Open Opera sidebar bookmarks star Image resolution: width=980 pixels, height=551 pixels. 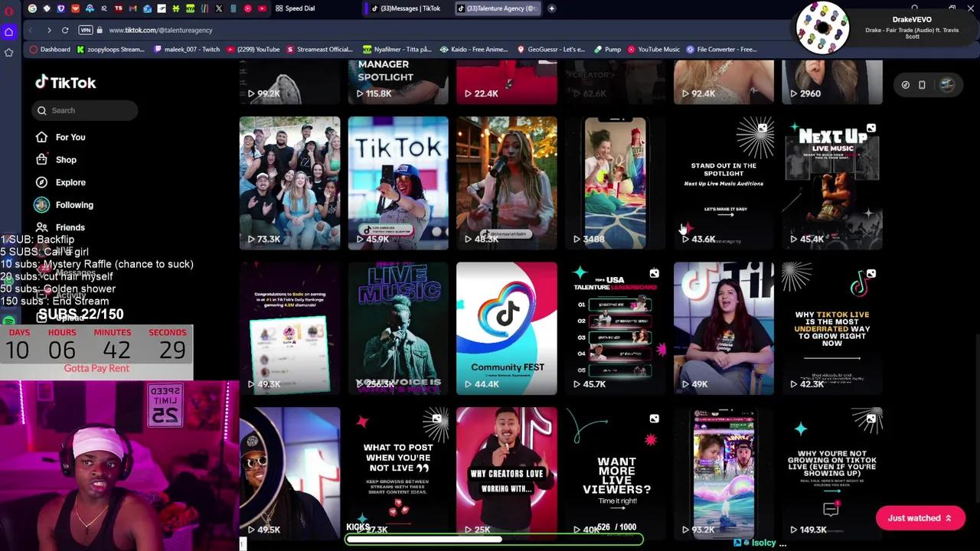pyautogui.click(x=9, y=52)
